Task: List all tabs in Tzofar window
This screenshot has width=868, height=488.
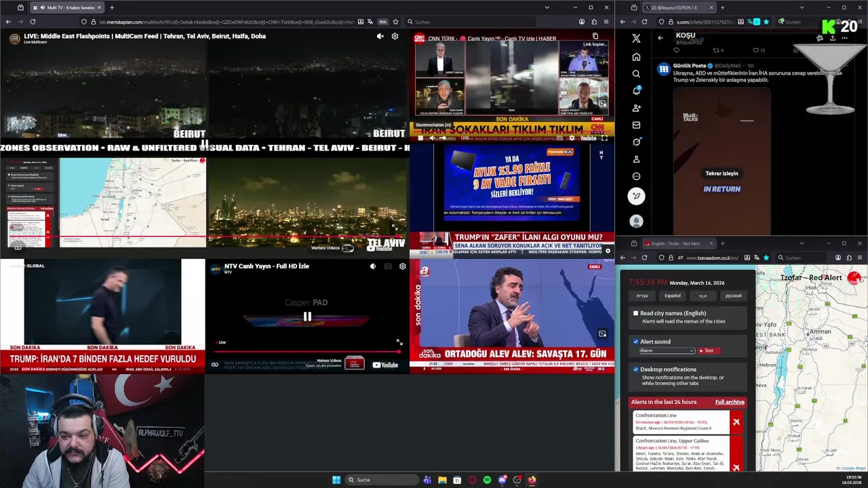Action: coord(802,243)
